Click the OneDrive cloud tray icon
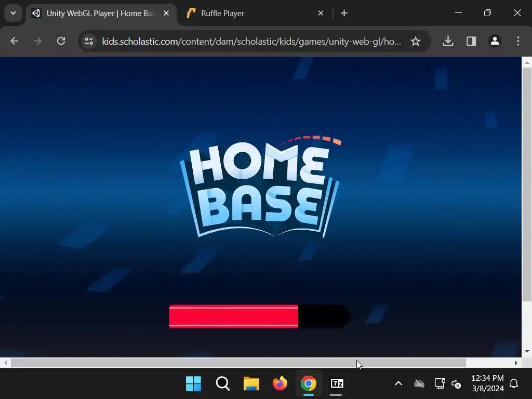Image resolution: width=532 pixels, height=399 pixels. pos(419,384)
